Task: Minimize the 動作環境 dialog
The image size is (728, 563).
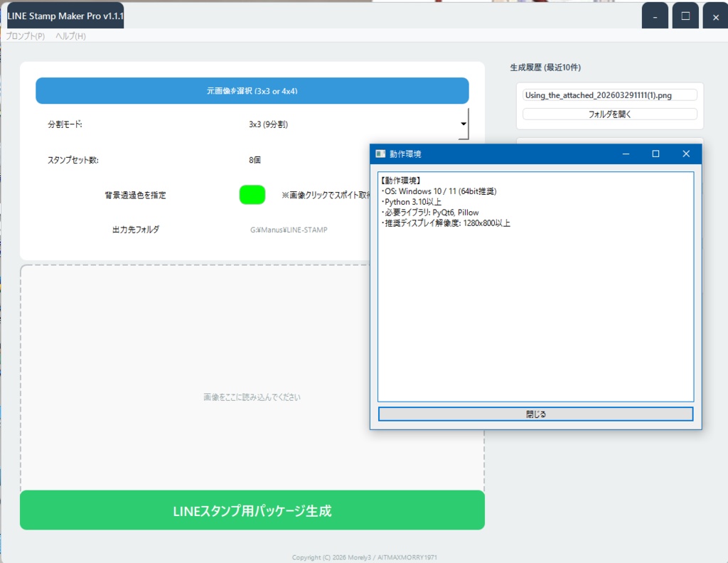Action: (625, 154)
